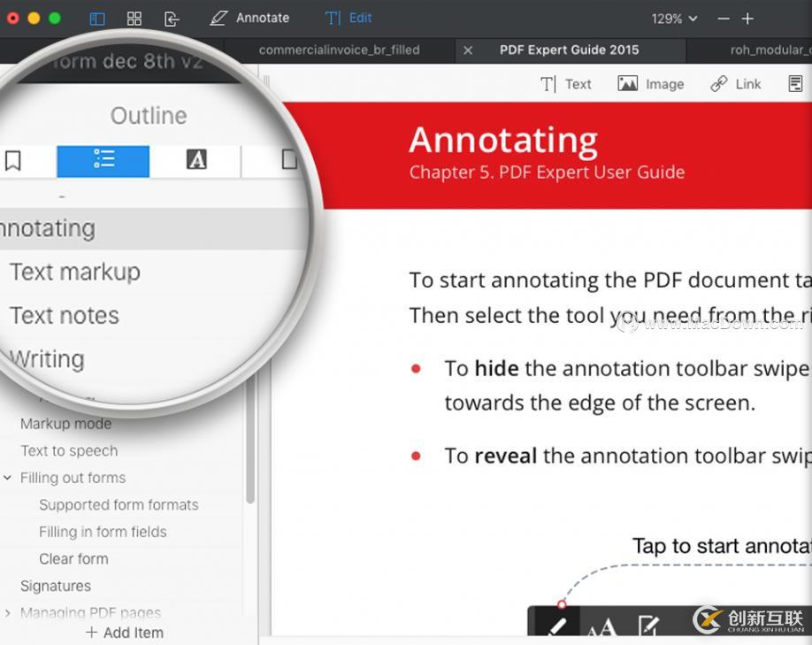This screenshot has height=645, width=812.
Task: Click the word 'reveal' in bullet text
Action: [505, 456]
